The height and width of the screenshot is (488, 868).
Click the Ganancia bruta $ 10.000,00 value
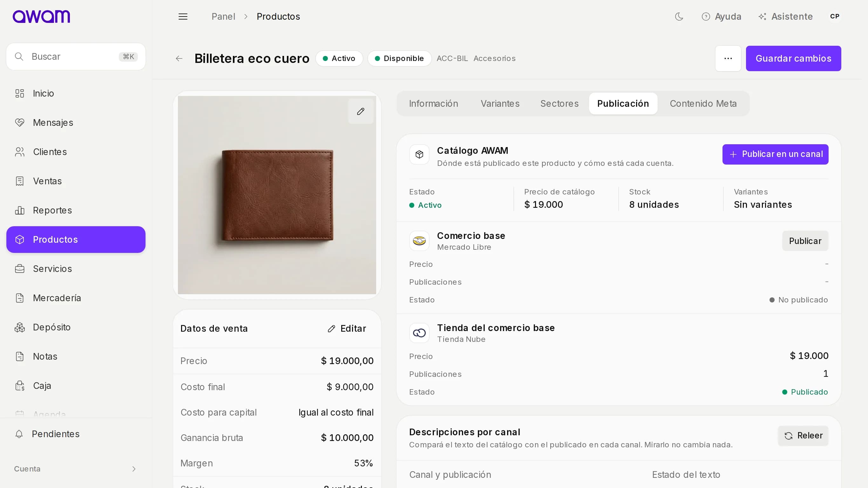coord(347,438)
